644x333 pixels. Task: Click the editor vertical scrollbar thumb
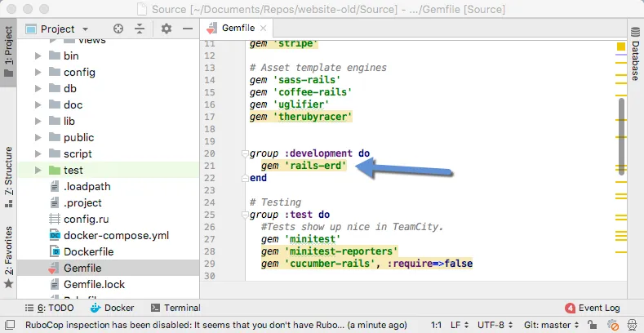[621, 137]
